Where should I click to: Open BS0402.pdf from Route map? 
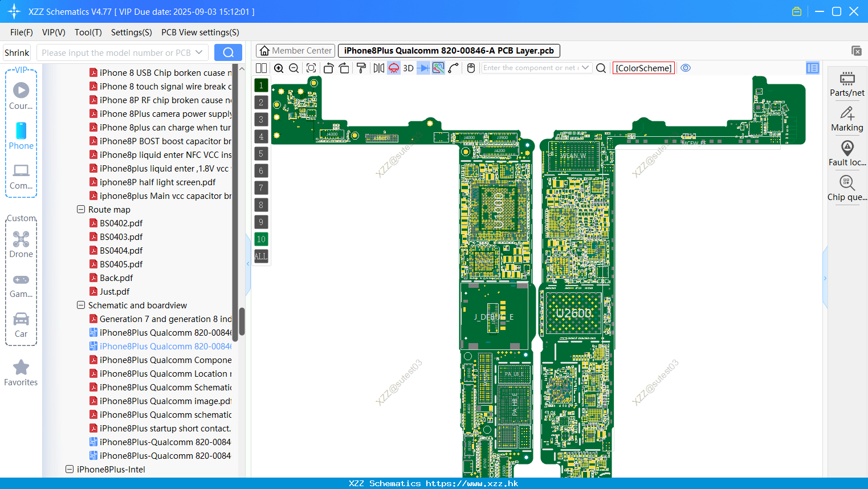pos(121,223)
